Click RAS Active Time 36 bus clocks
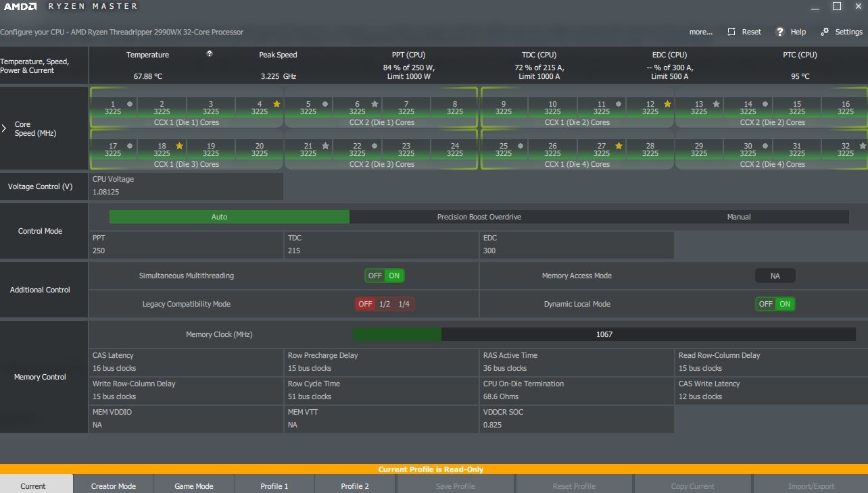 tap(577, 362)
